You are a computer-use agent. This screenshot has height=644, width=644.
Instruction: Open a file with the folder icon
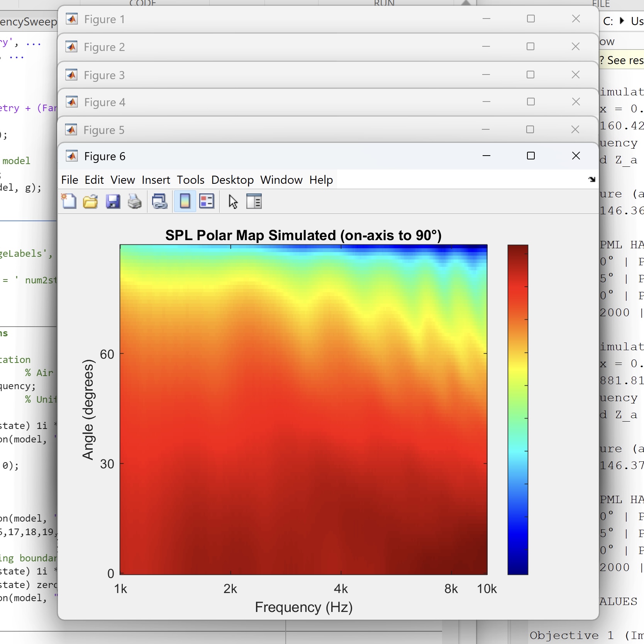click(x=90, y=202)
